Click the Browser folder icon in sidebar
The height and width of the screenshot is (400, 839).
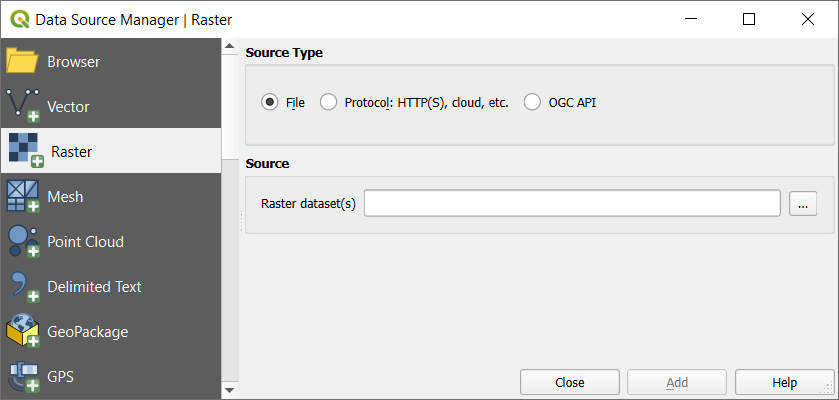coord(22,62)
